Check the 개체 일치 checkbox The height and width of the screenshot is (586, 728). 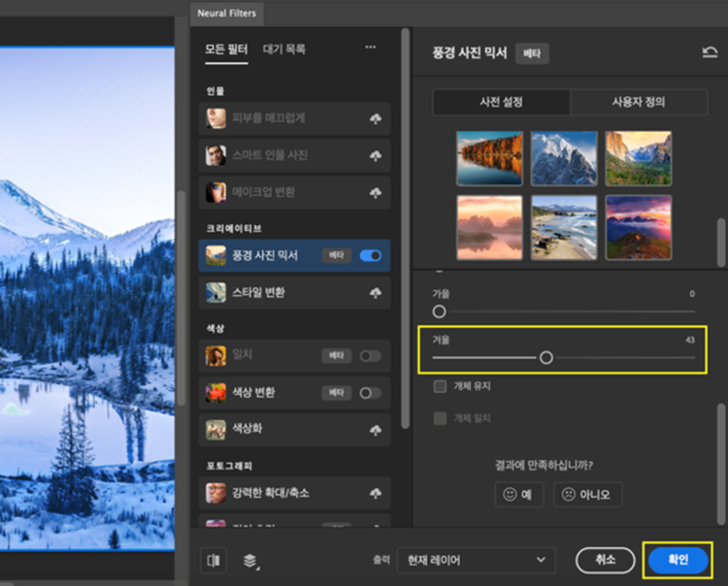click(440, 418)
